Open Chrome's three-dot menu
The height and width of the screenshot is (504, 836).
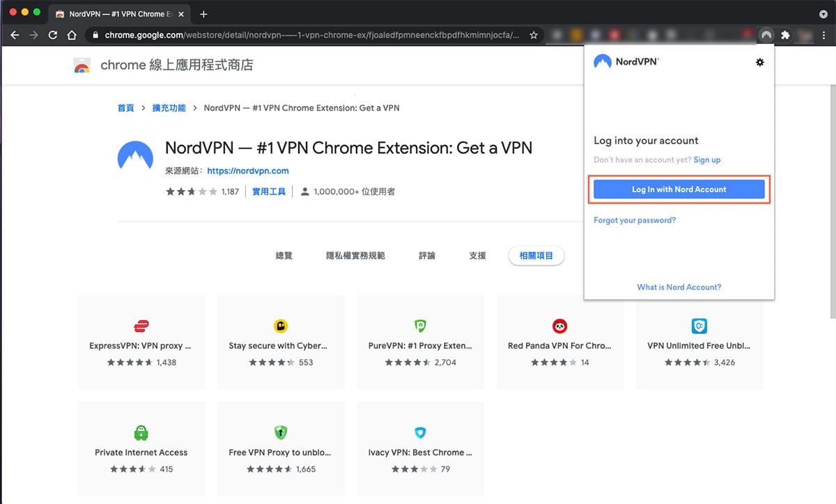pos(823,35)
